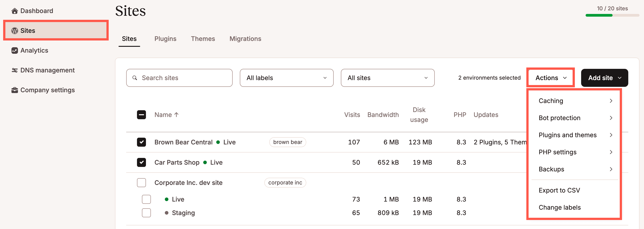The image size is (644, 229).
Task: Uncheck the Brown Bear Central checkbox
Action: [141, 142]
